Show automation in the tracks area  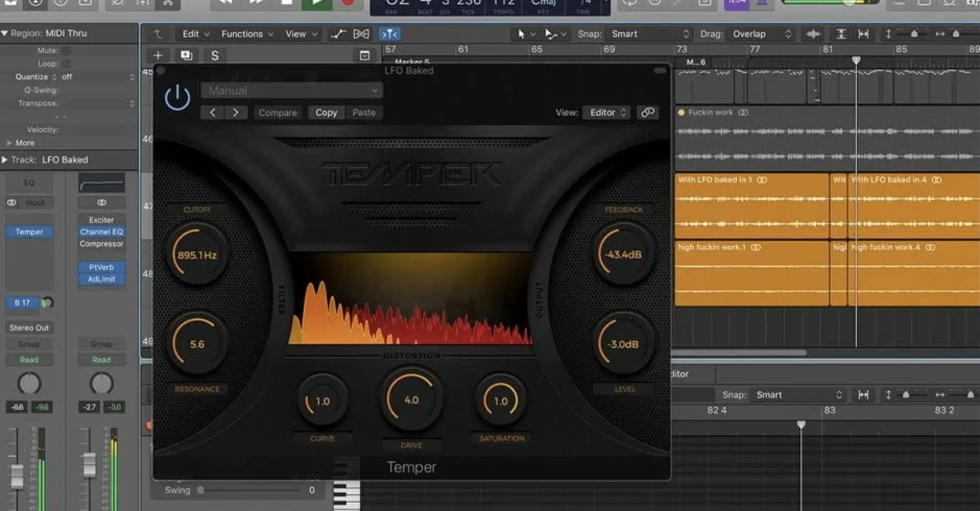coord(338,34)
